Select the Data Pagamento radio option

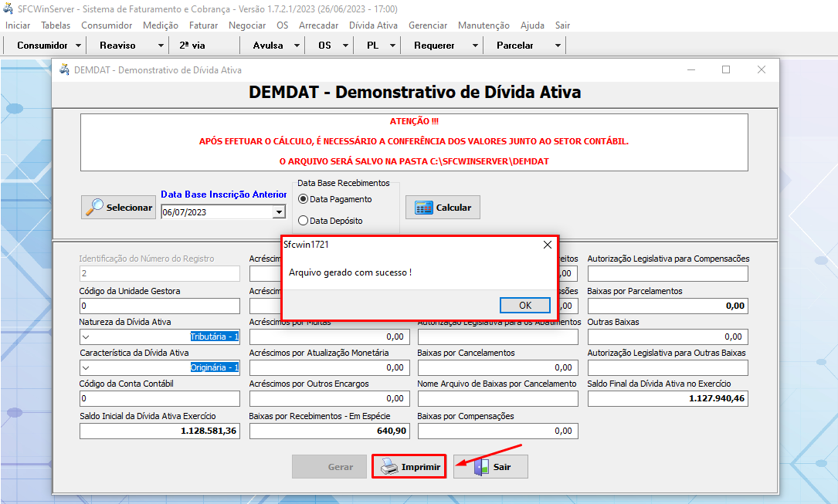click(303, 199)
